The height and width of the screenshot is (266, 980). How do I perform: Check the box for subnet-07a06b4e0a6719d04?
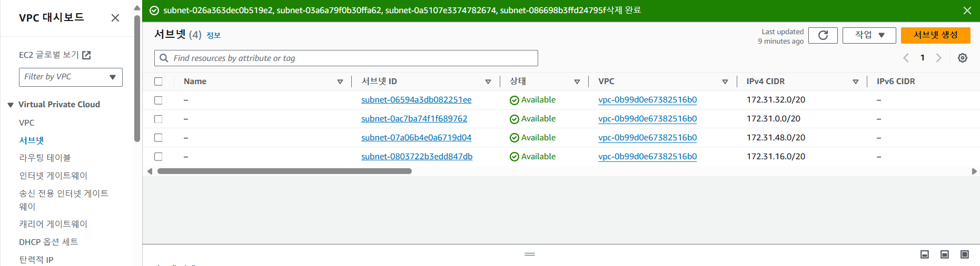pos(159,138)
